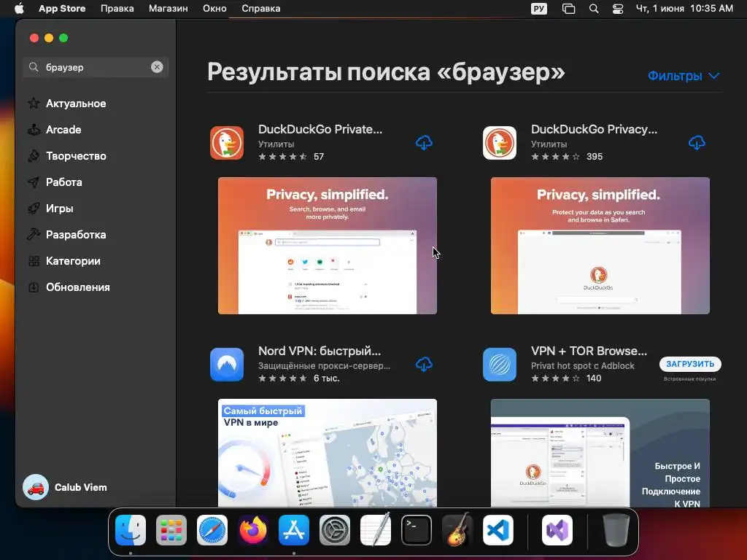
Task: Open the Правка menu
Action: point(117,9)
